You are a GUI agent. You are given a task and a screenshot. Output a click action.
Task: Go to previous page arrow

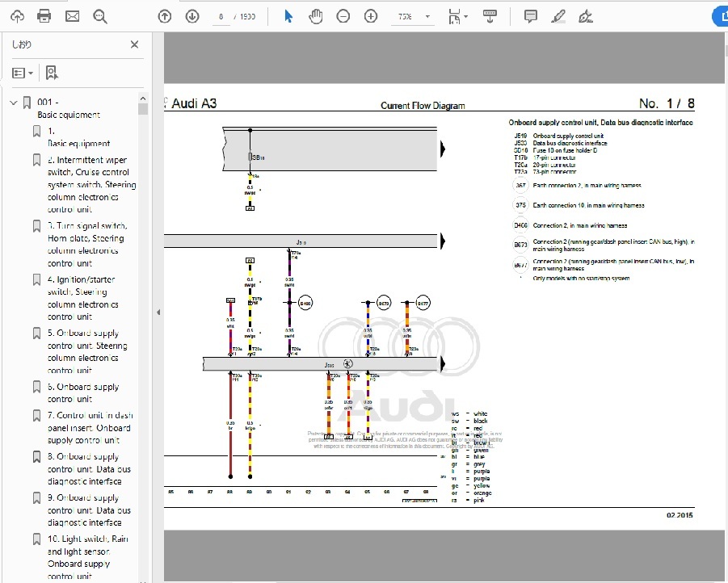click(x=164, y=17)
